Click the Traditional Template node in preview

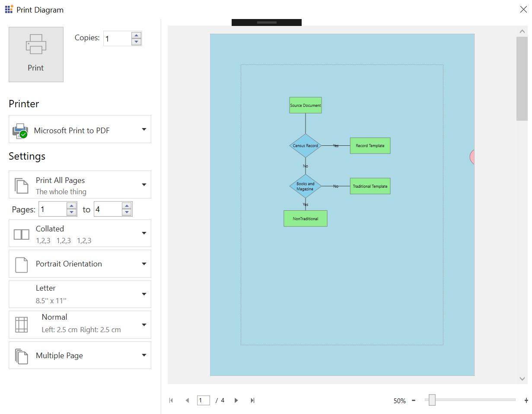tap(370, 186)
